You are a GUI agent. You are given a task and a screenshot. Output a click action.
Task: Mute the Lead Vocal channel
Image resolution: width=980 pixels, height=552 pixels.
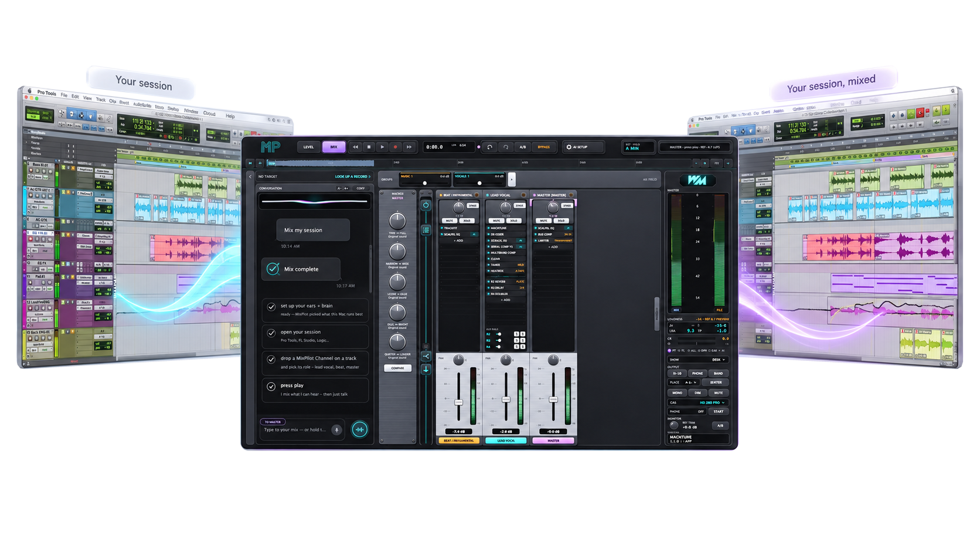496,221
